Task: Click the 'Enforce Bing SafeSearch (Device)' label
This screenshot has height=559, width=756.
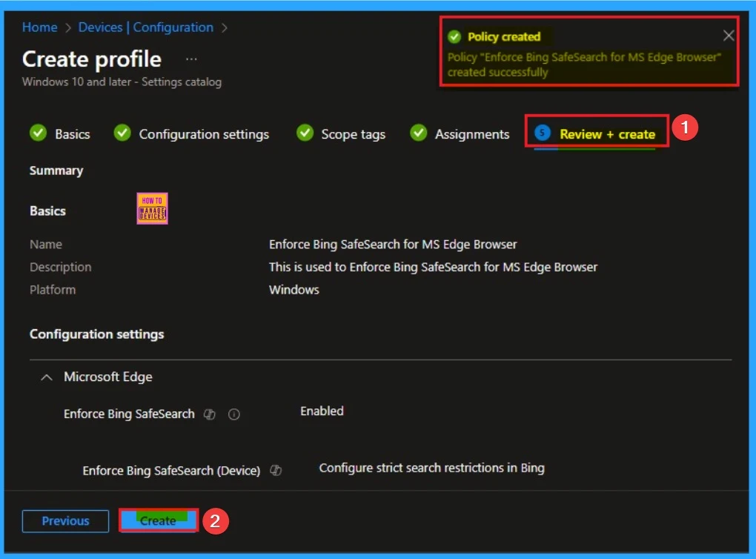Action: [171, 471]
